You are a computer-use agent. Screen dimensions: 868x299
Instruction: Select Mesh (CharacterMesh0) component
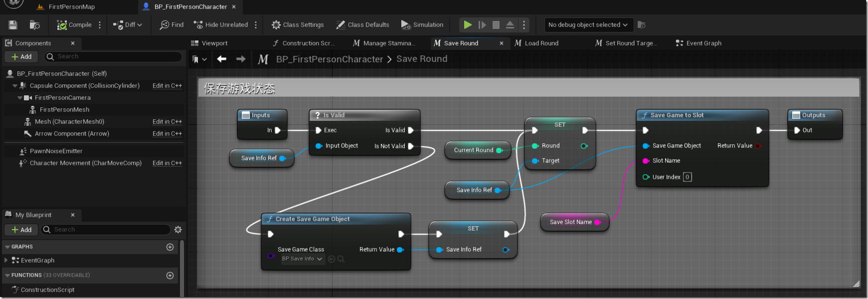(69, 122)
